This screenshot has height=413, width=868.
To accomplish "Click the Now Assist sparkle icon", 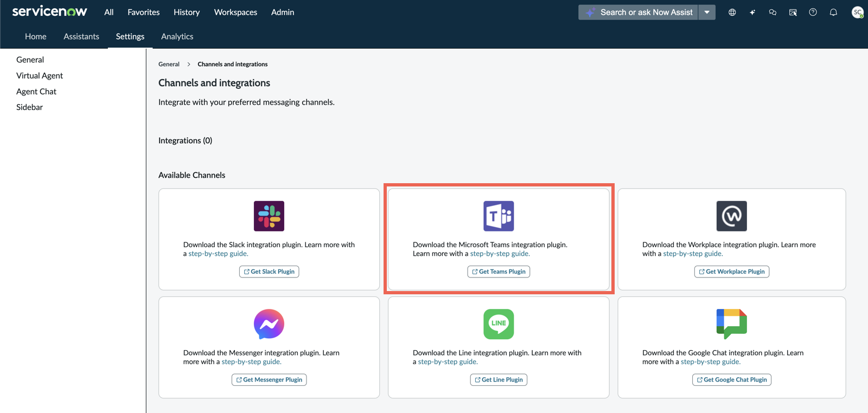I will (752, 12).
